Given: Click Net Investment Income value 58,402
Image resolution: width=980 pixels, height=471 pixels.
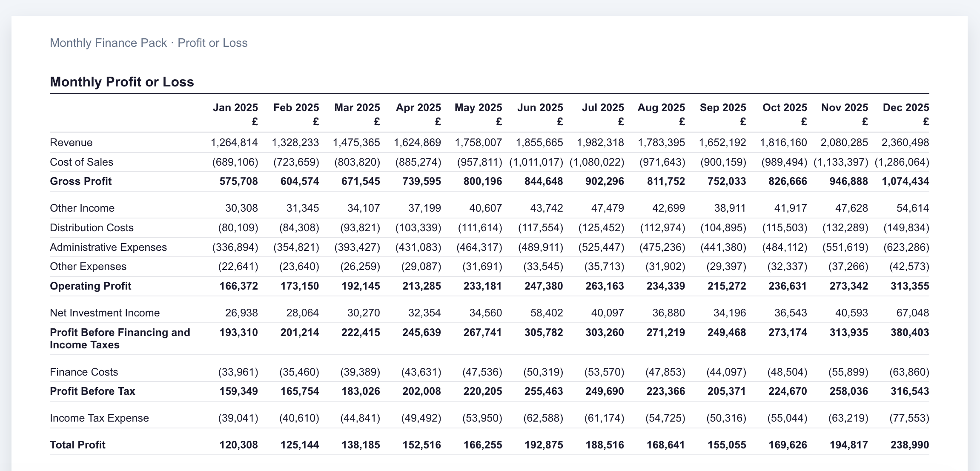Looking at the screenshot, I should [x=547, y=313].
